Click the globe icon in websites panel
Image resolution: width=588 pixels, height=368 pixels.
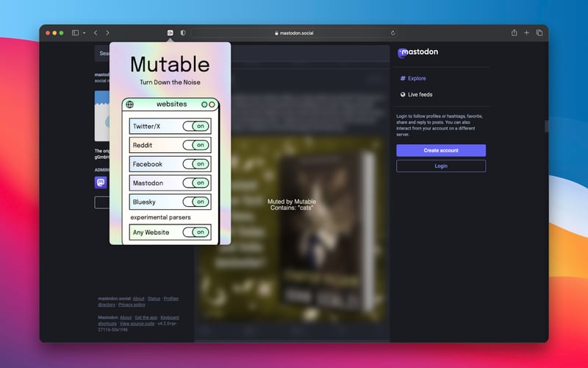(130, 105)
